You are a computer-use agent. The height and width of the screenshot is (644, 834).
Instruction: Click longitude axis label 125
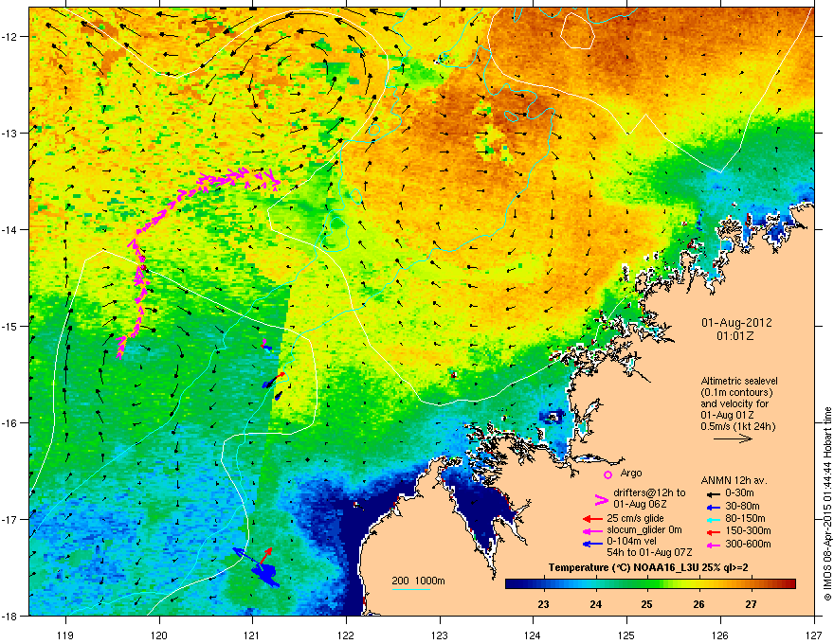[626, 635]
